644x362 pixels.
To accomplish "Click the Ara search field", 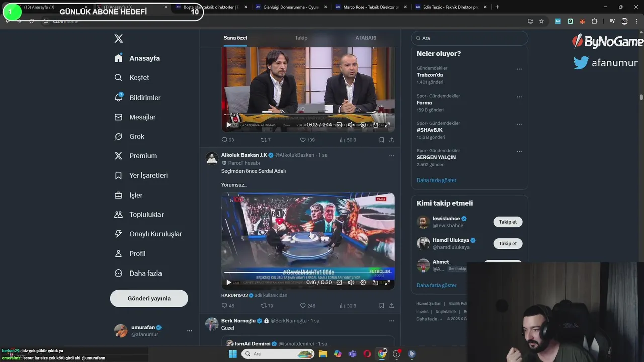I will pos(469,38).
